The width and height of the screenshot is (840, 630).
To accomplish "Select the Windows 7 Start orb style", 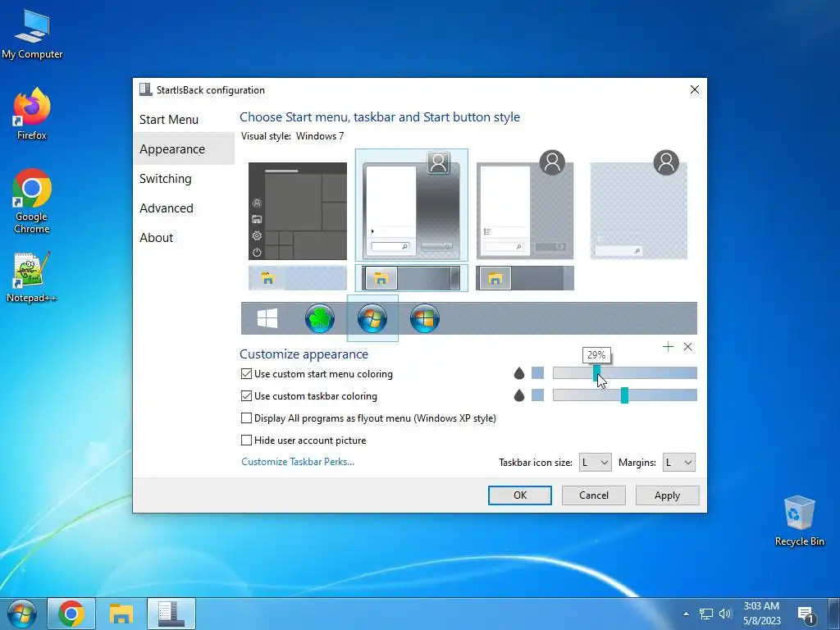I will (372, 318).
